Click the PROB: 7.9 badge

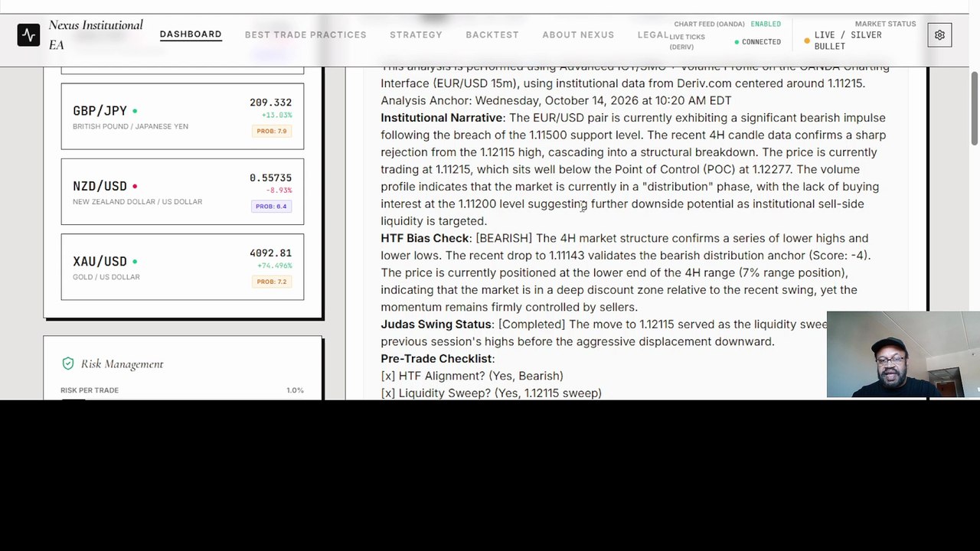coord(271,131)
